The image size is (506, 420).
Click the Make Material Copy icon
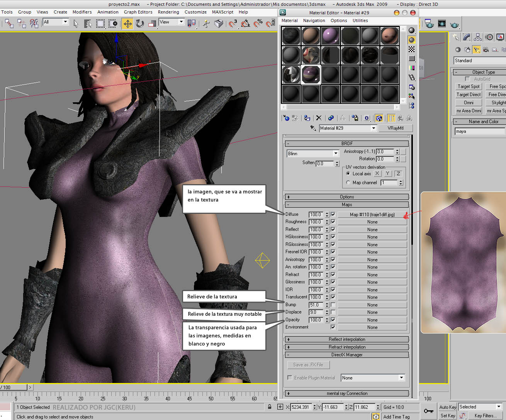pos(331,118)
